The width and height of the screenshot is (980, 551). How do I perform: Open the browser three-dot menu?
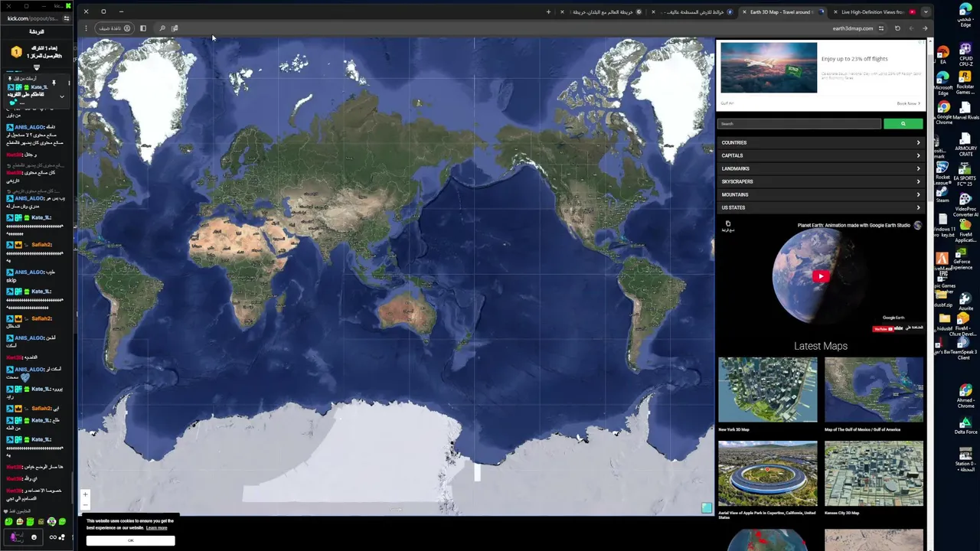(x=86, y=28)
